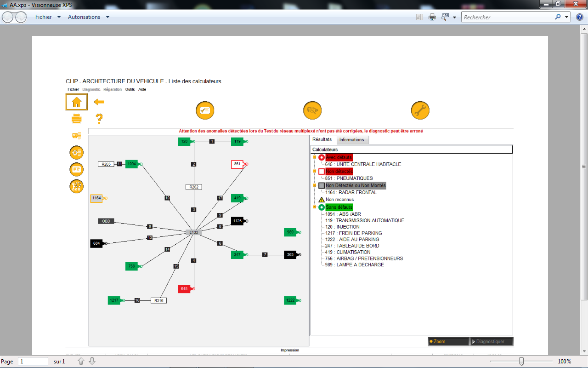Print document with XPS viewer printer icon

tap(432, 17)
